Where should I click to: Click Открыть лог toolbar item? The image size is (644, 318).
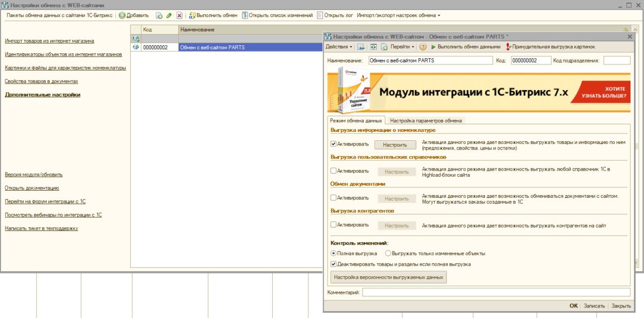335,16
